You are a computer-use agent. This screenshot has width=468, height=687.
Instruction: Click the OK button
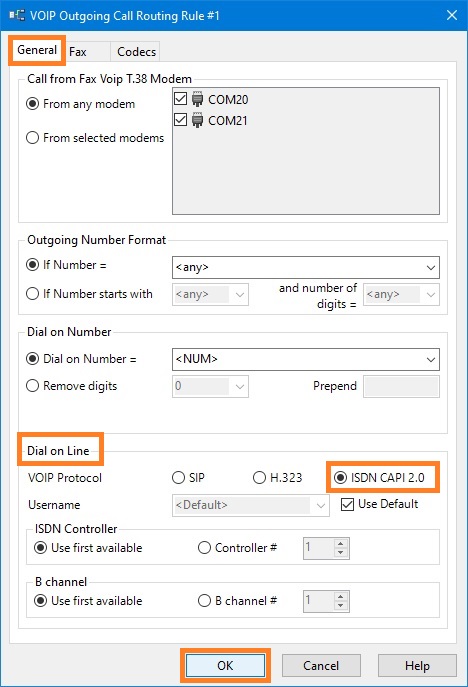(x=225, y=666)
